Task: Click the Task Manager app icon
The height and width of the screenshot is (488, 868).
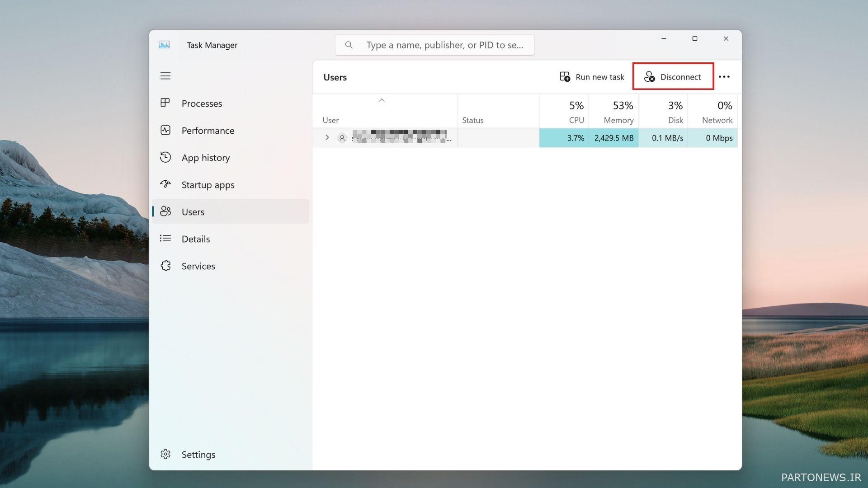Action: [x=164, y=45]
